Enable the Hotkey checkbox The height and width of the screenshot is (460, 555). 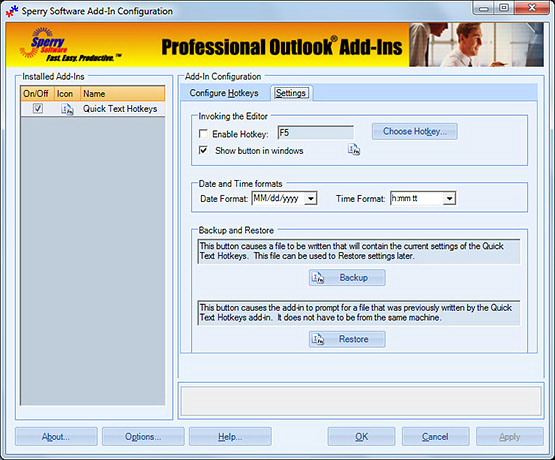(x=203, y=133)
